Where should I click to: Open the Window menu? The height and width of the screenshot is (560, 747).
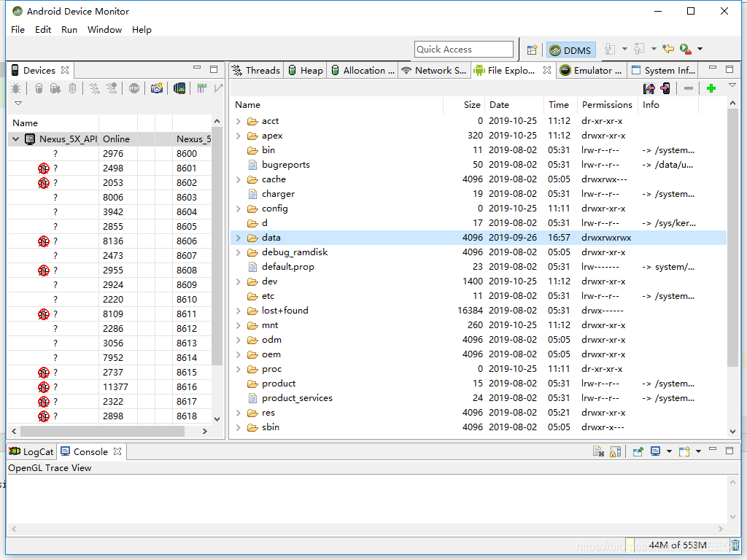point(104,29)
